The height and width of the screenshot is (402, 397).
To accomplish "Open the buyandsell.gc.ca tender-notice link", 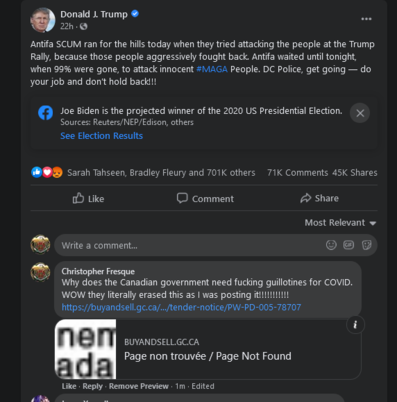I will pyautogui.click(x=181, y=307).
